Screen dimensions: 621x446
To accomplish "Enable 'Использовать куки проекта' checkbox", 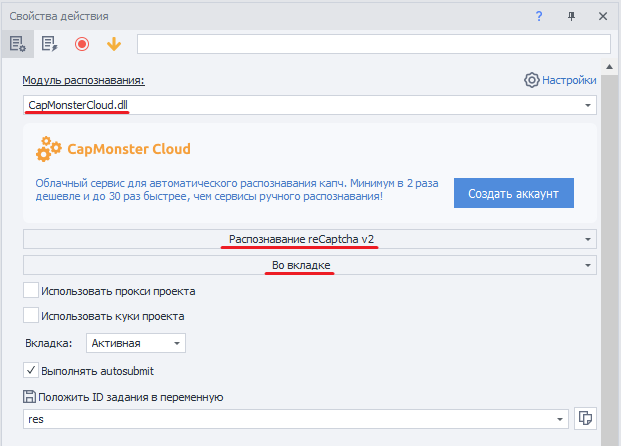I will tap(31, 316).
